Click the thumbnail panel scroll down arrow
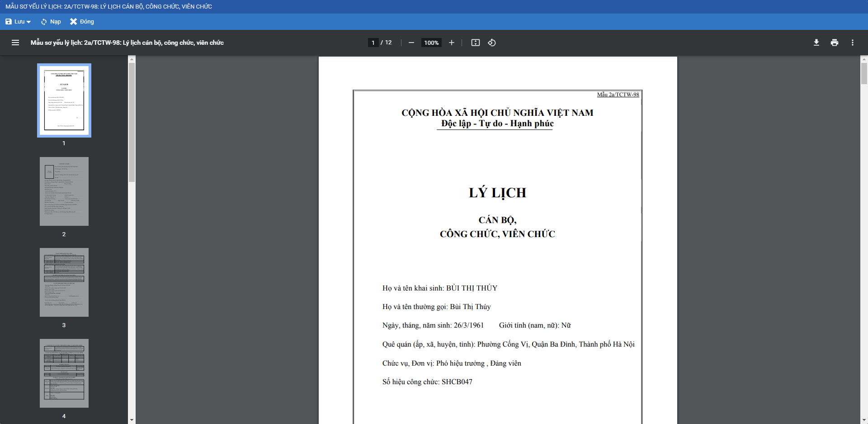Viewport: 868px width, 424px height. (x=132, y=420)
